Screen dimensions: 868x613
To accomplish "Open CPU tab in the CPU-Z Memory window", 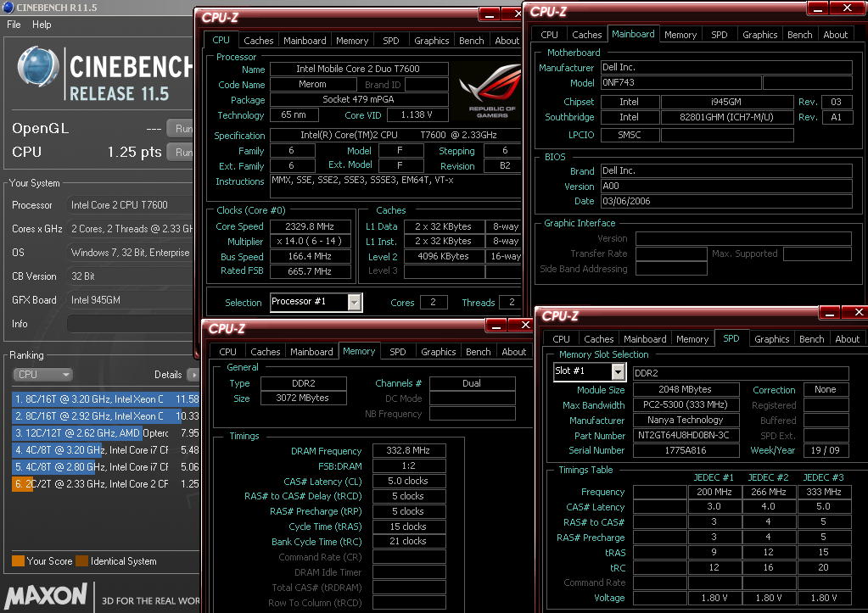I will coord(227,352).
